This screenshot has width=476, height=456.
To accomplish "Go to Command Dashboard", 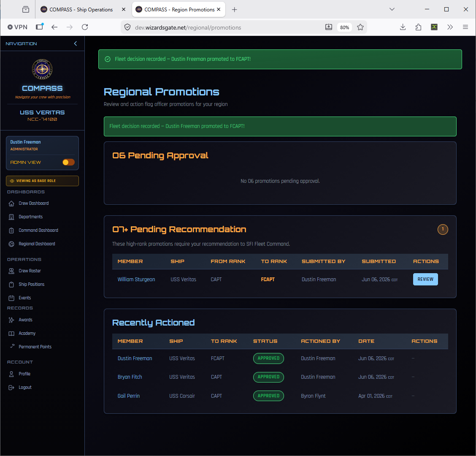I will 38,230.
